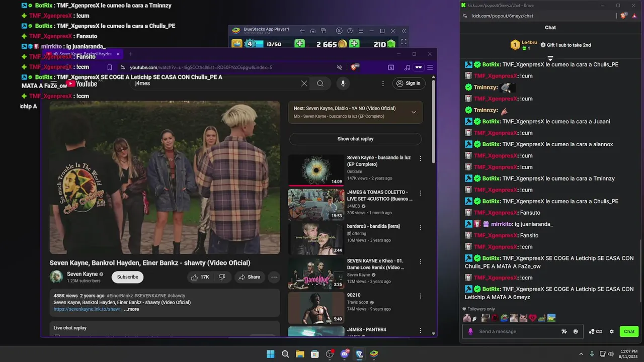This screenshot has width=644, height=362.
Task: Open Seven Kayne channel avatar
Action: tap(56, 277)
